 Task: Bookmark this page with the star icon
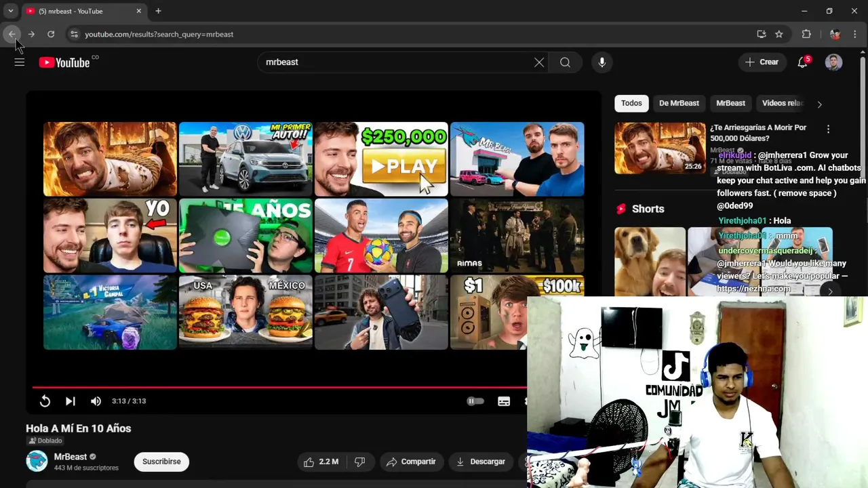779,34
